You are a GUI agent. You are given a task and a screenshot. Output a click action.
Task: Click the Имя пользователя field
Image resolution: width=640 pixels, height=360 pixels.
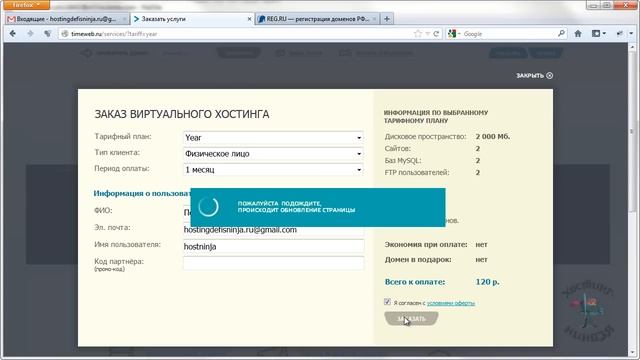(x=273, y=247)
